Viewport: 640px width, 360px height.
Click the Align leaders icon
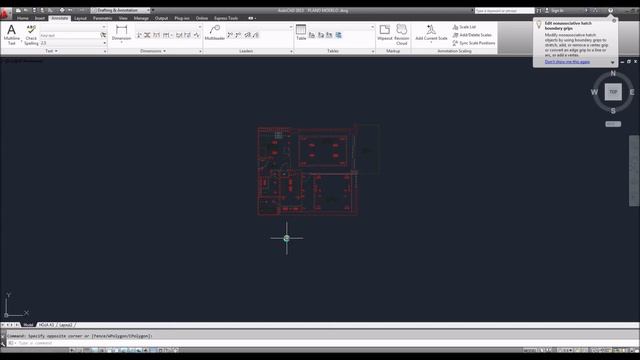(247, 36)
